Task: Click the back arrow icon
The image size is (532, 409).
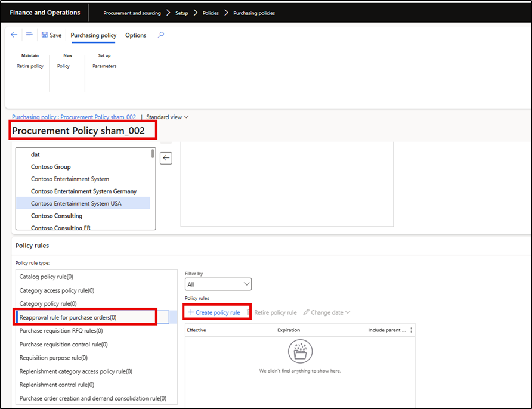Action: tap(14, 35)
